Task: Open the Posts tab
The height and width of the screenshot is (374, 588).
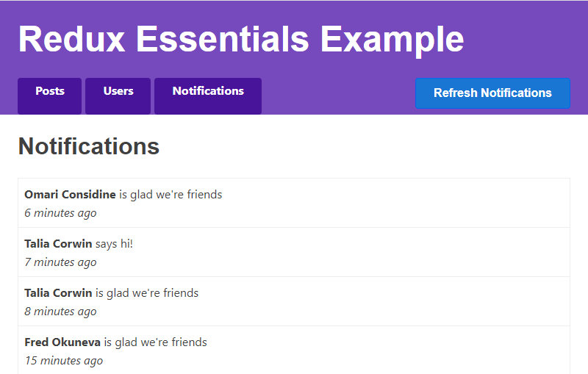Action: 49,92
